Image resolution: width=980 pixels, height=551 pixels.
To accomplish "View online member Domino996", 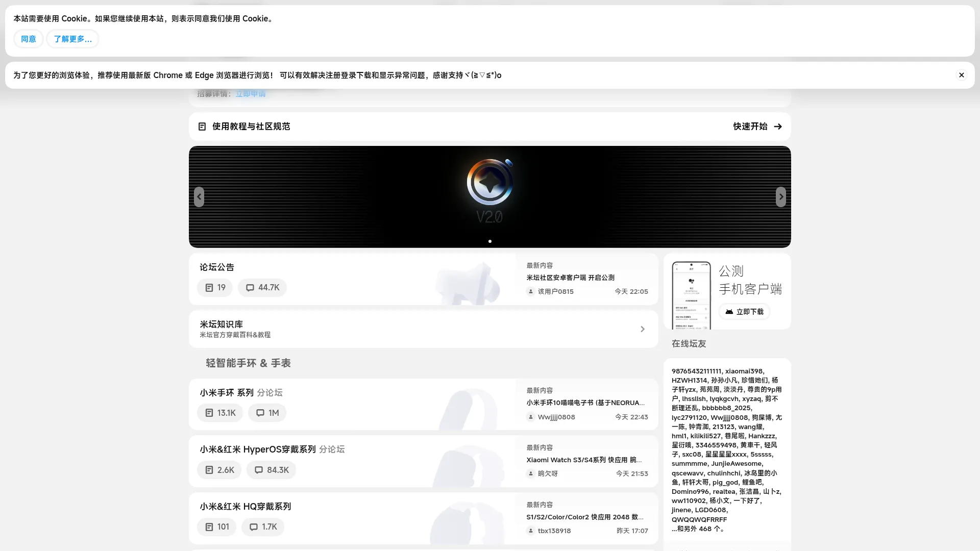I will (691, 492).
